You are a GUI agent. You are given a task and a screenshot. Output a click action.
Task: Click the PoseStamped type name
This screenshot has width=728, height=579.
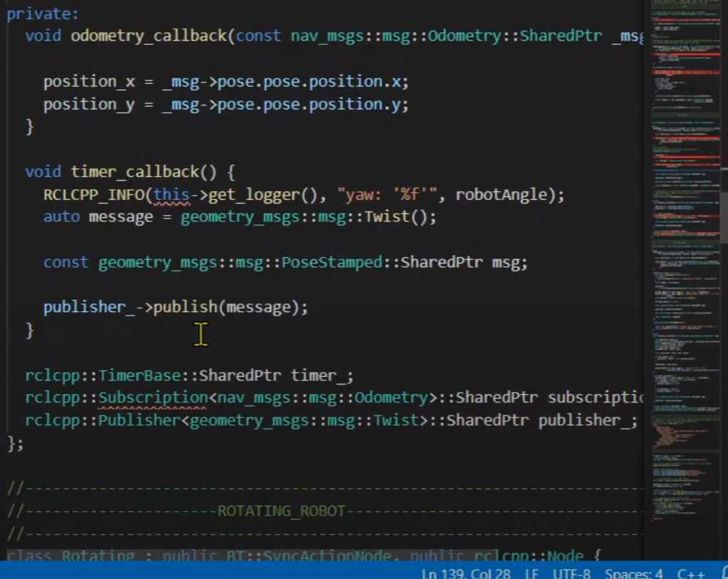(x=331, y=263)
